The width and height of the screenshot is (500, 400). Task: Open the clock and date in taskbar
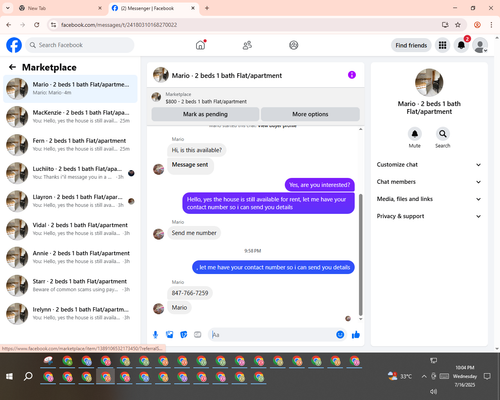pyautogui.click(x=465, y=376)
